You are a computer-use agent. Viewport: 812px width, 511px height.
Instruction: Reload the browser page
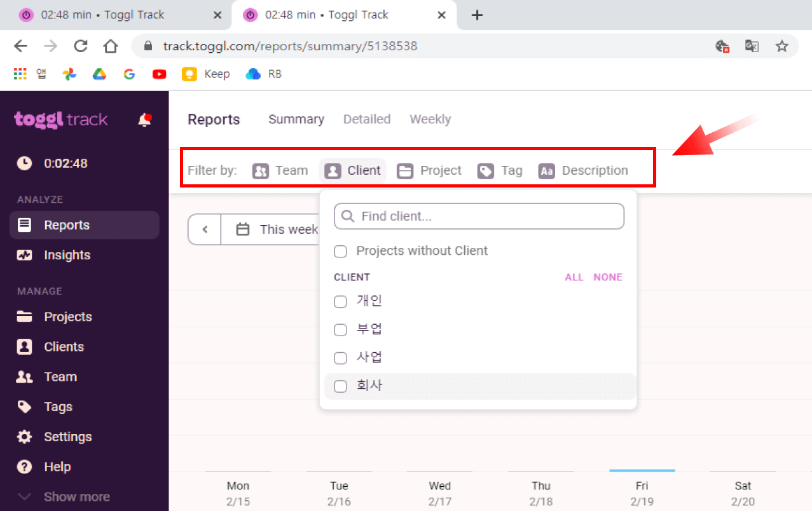[x=81, y=46]
